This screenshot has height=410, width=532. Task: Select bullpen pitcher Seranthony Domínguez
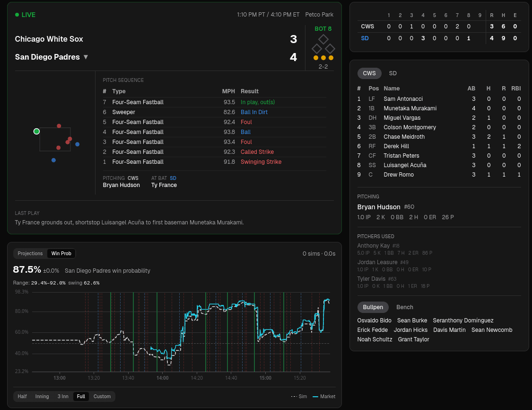click(463, 321)
